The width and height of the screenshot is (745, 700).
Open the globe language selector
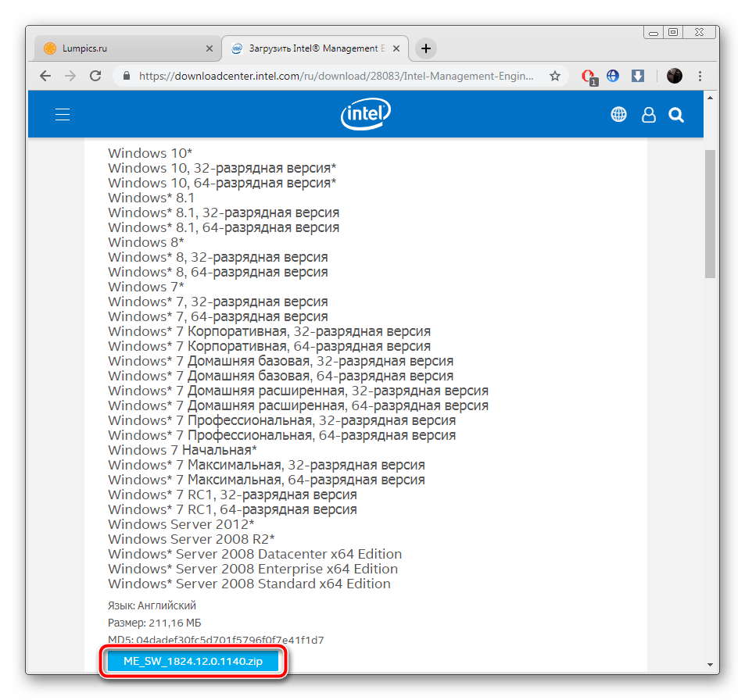618,115
